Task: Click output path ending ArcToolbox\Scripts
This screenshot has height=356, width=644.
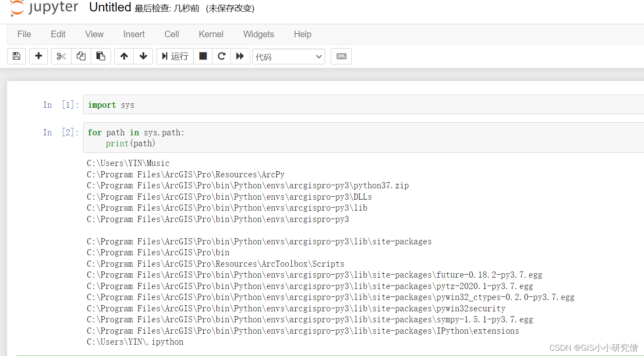Action: tap(216, 264)
